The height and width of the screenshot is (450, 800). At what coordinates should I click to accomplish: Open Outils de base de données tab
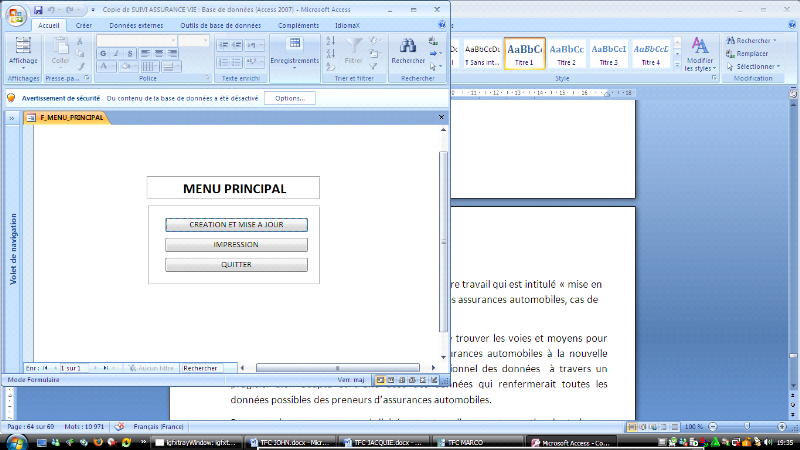coord(220,25)
